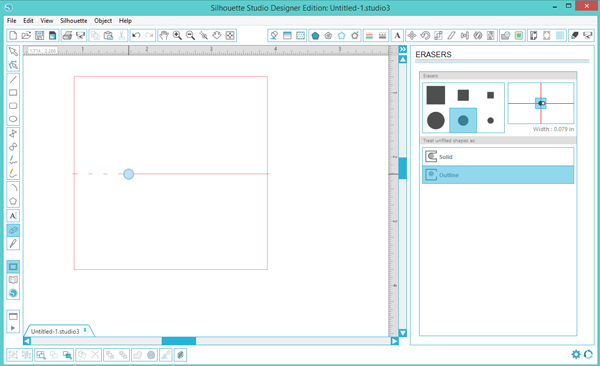Click the Open file folder icon
Image resolution: width=600 pixels, height=366 pixels.
coord(26,36)
